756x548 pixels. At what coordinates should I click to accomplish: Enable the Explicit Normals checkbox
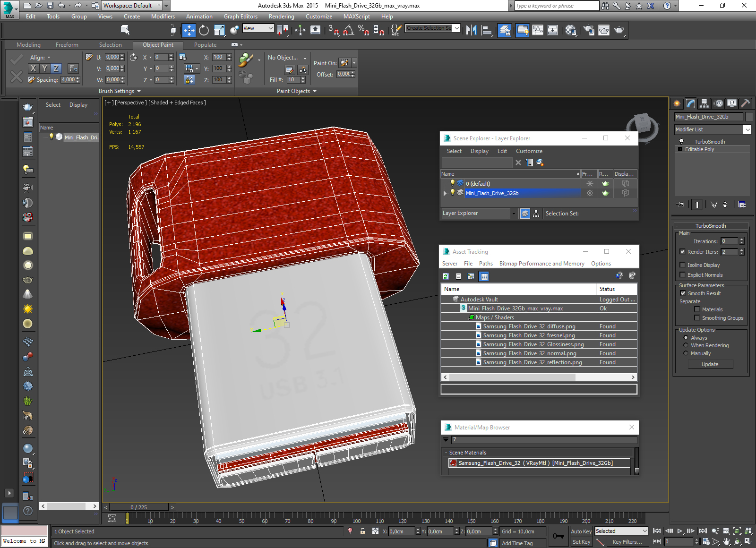[x=682, y=274]
